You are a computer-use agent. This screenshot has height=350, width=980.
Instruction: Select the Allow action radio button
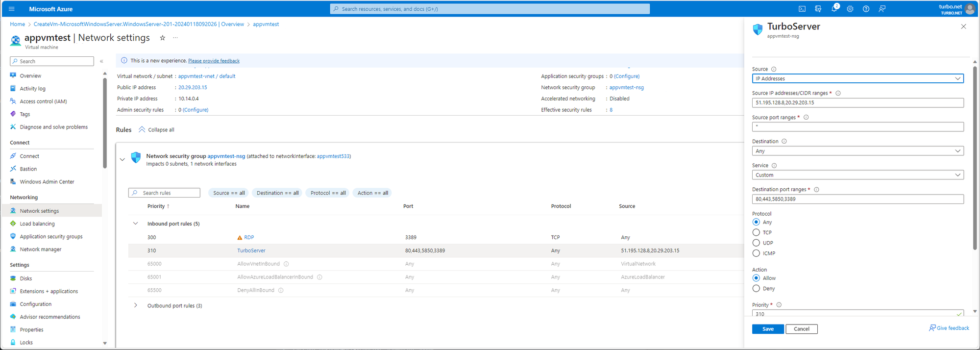click(756, 278)
